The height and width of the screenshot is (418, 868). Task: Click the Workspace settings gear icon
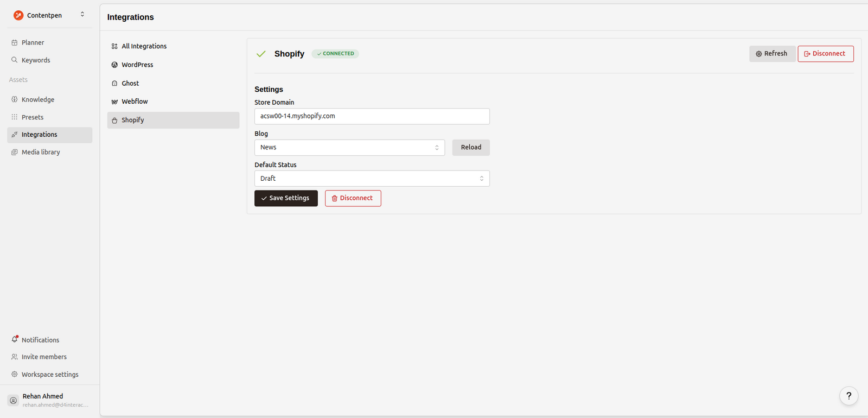[15, 374]
